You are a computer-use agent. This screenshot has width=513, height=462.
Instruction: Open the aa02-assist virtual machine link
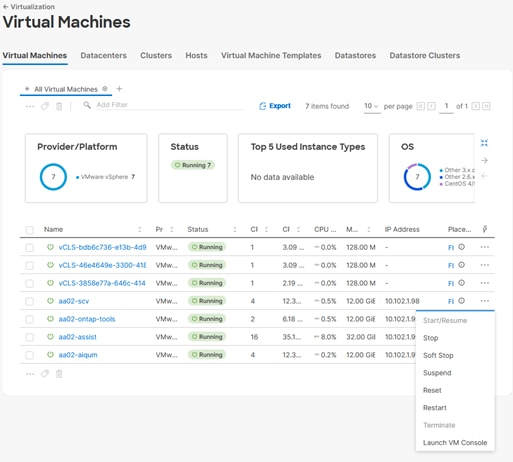77,337
